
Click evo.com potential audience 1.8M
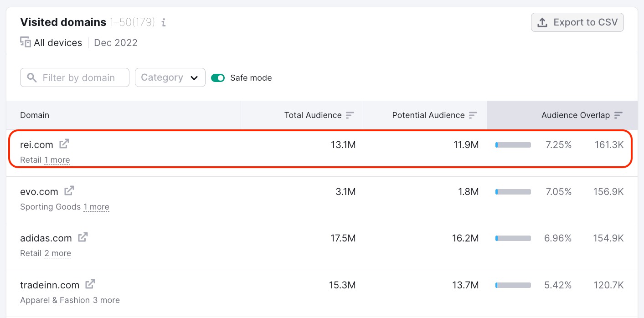click(469, 192)
